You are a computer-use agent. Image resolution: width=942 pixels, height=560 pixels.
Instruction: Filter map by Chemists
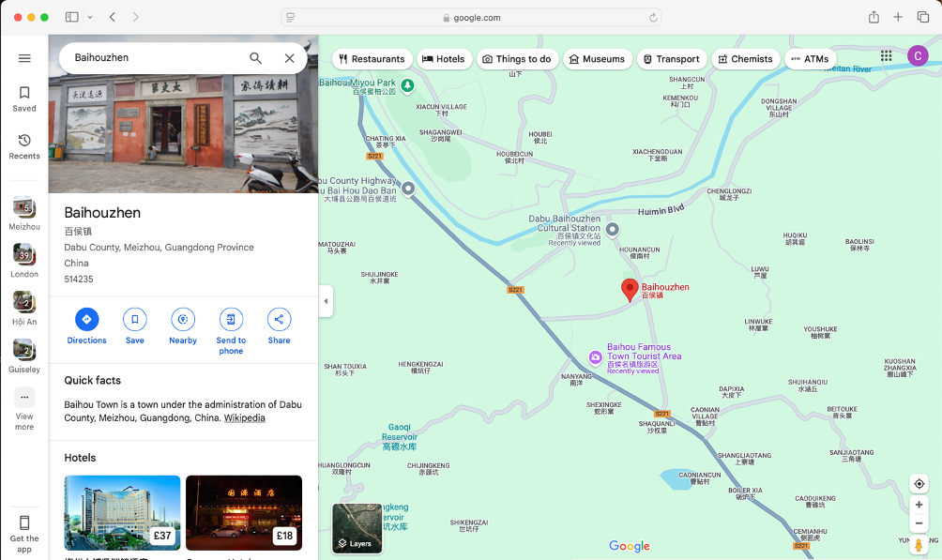(746, 59)
